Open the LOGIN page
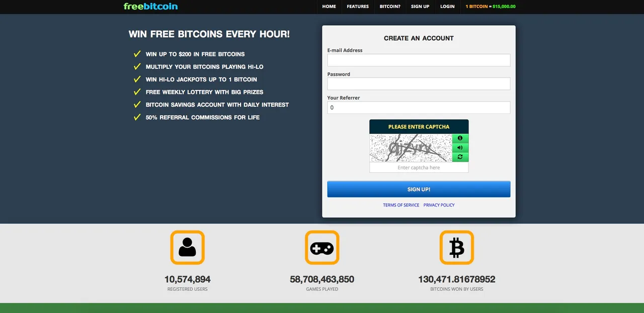 447,7
